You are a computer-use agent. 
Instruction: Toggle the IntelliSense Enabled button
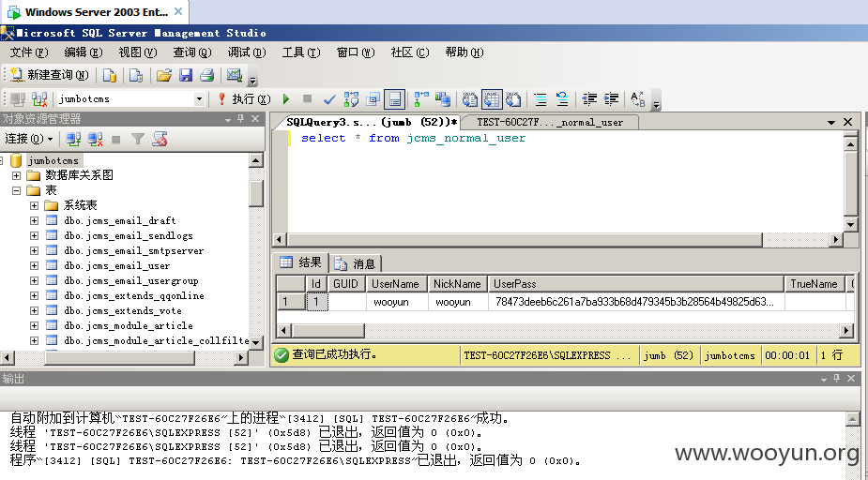tap(394, 99)
